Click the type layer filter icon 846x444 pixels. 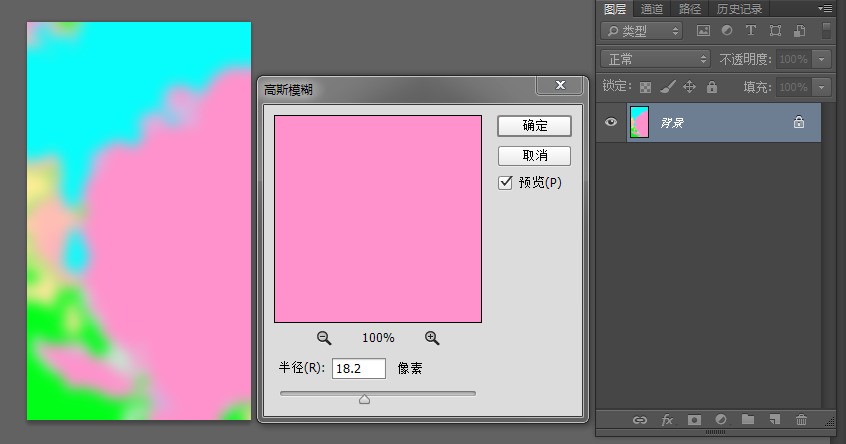[x=751, y=31]
